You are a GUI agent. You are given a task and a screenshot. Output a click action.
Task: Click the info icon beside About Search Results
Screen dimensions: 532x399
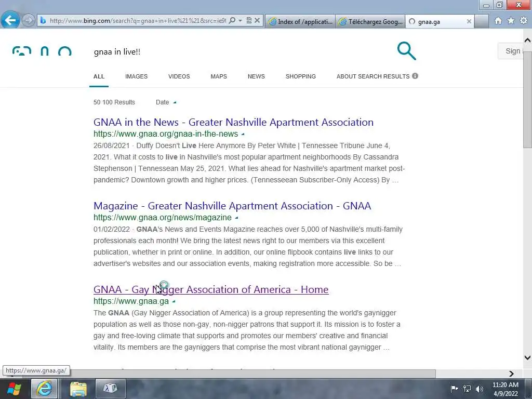[x=415, y=76]
